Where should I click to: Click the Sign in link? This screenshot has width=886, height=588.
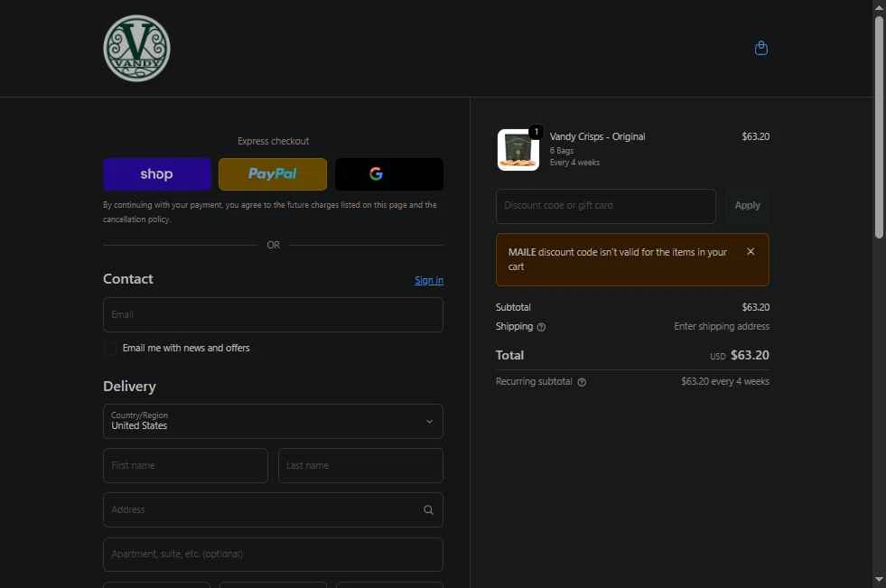(x=429, y=280)
